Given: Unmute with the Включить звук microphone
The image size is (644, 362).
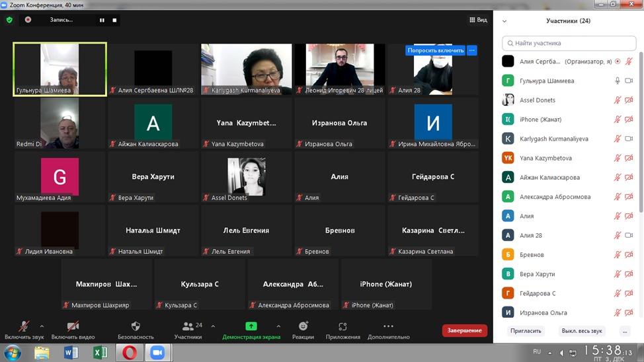Looking at the screenshot, I should point(24,326).
